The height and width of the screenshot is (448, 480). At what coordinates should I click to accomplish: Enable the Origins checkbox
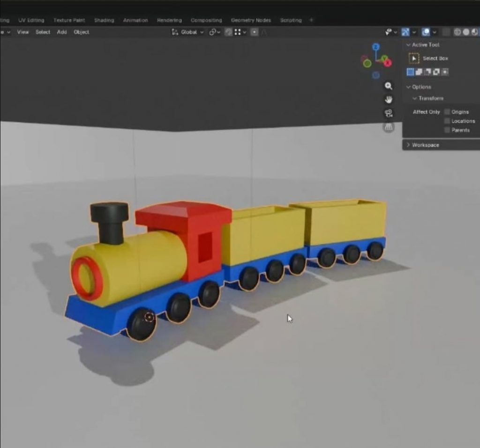447,112
